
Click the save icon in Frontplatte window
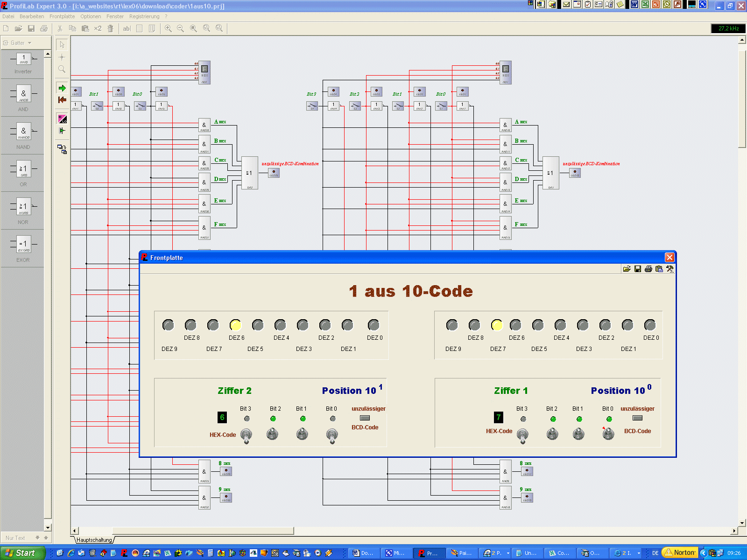point(637,269)
